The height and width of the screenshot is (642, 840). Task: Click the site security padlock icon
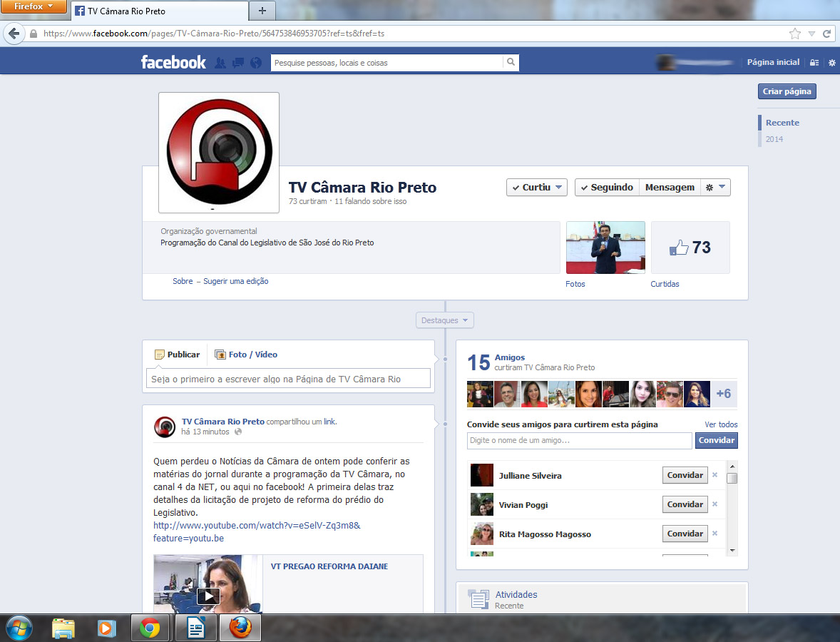34,34
